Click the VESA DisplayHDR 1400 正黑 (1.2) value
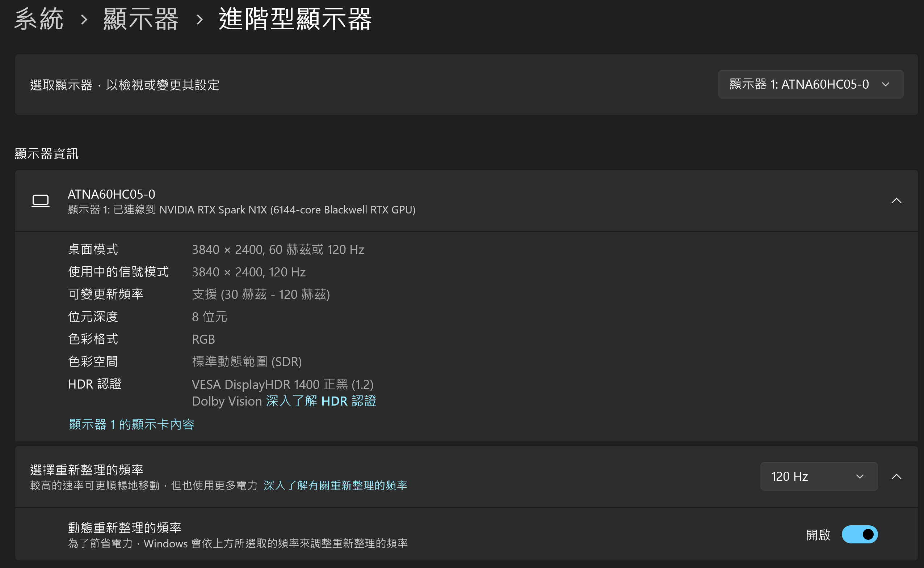This screenshot has width=924, height=568. [x=283, y=384]
